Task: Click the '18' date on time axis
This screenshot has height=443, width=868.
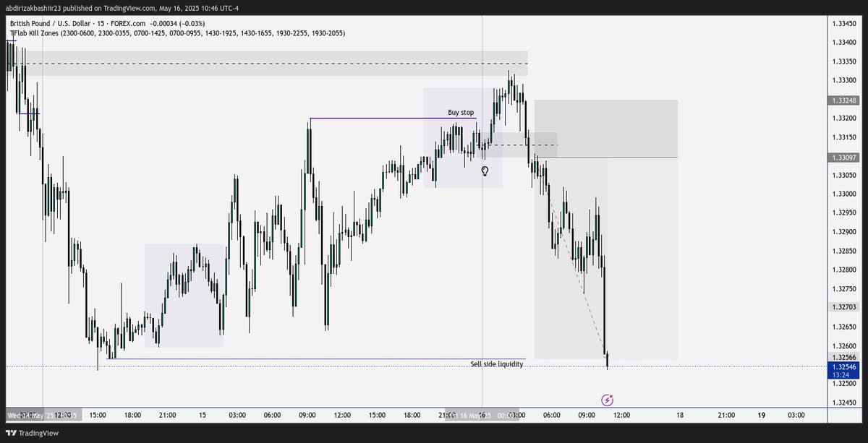Action: pyautogui.click(x=680, y=415)
